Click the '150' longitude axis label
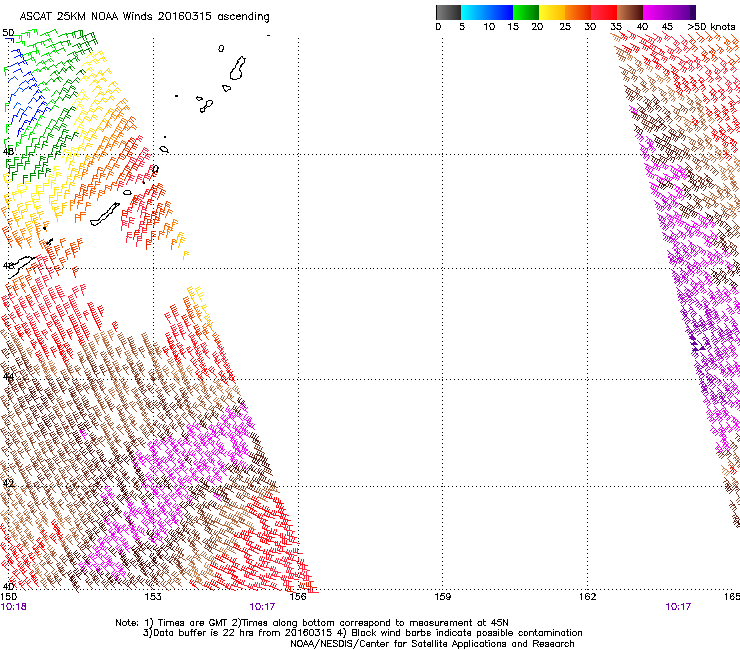 pyautogui.click(x=9, y=597)
